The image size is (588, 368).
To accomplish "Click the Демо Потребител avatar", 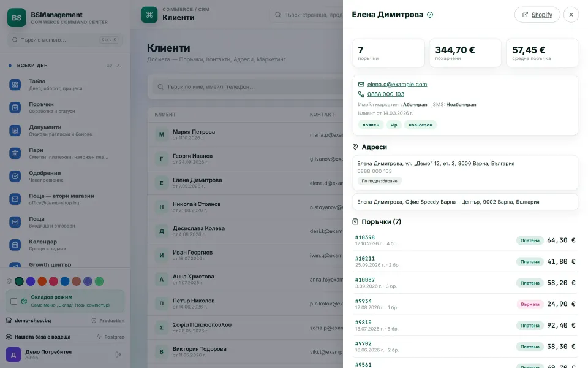I will coord(13,355).
